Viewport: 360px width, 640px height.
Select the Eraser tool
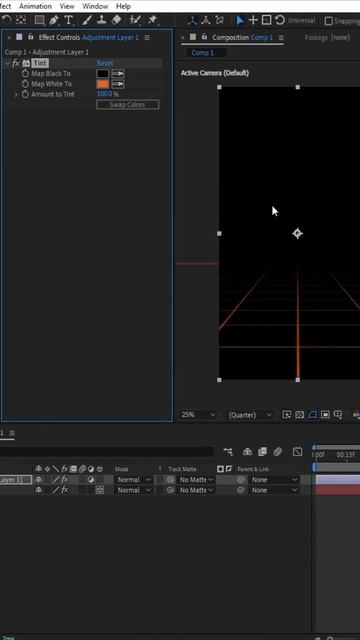pos(116,20)
